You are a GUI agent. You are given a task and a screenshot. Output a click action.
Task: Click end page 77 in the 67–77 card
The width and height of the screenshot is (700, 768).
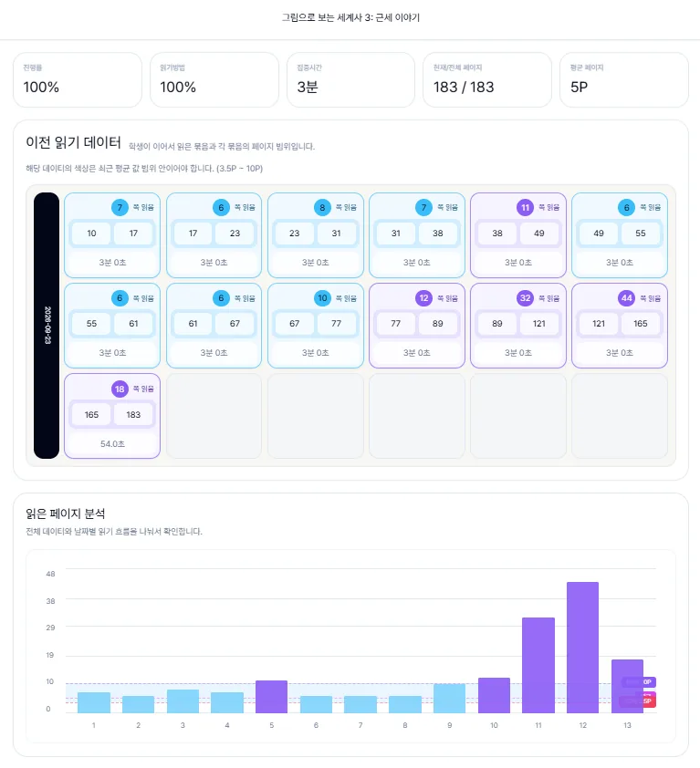[336, 324]
